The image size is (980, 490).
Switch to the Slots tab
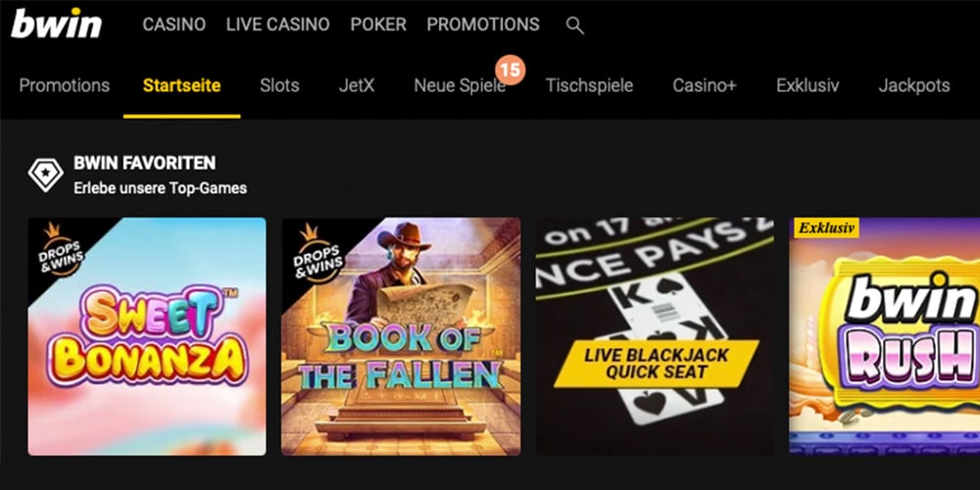tap(279, 85)
